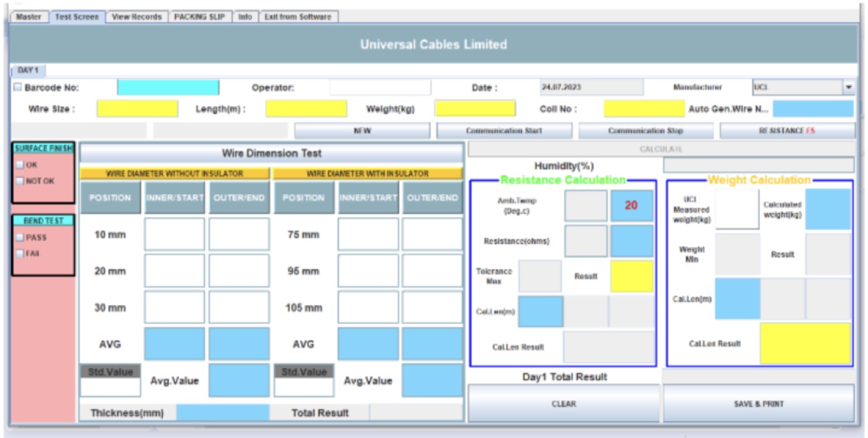The height and width of the screenshot is (438, 868).
Task: Click the Total Result field
Action: coord(416,413)
